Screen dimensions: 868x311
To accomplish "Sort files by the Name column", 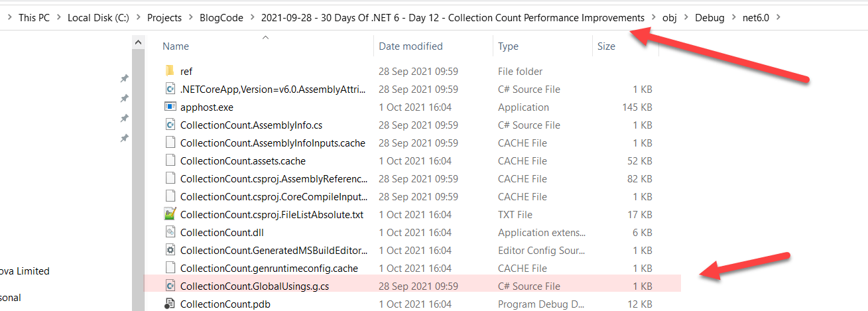I will point(176,46).
